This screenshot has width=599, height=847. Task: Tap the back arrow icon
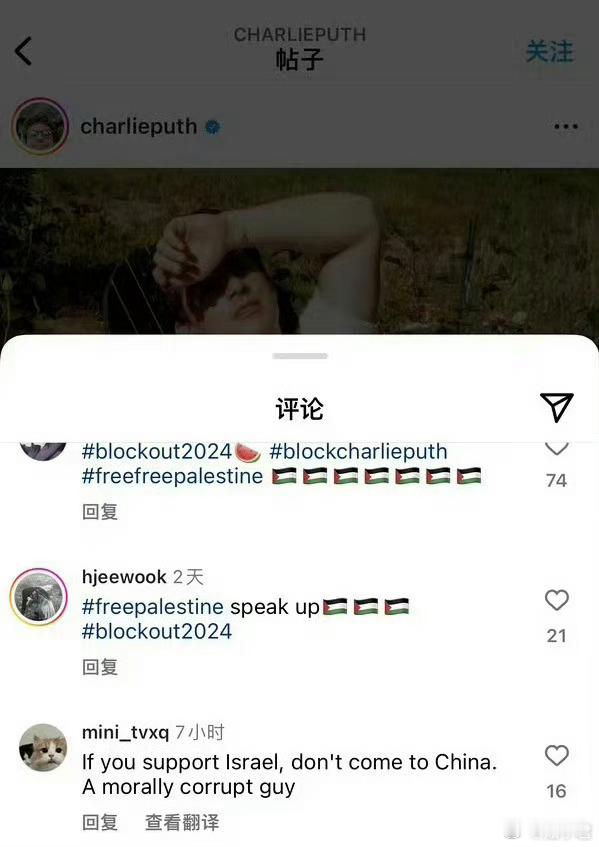(x=23, y=51)
